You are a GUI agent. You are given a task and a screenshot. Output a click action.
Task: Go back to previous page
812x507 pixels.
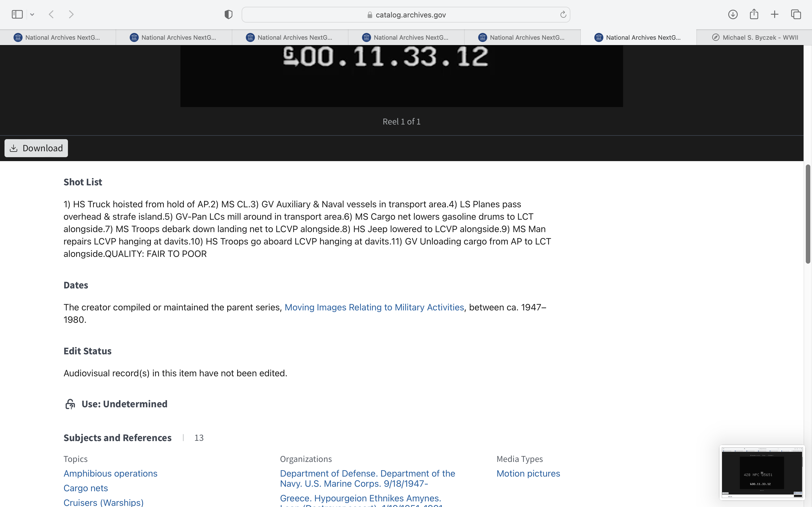pyautogui.click(x=51, y=14)
